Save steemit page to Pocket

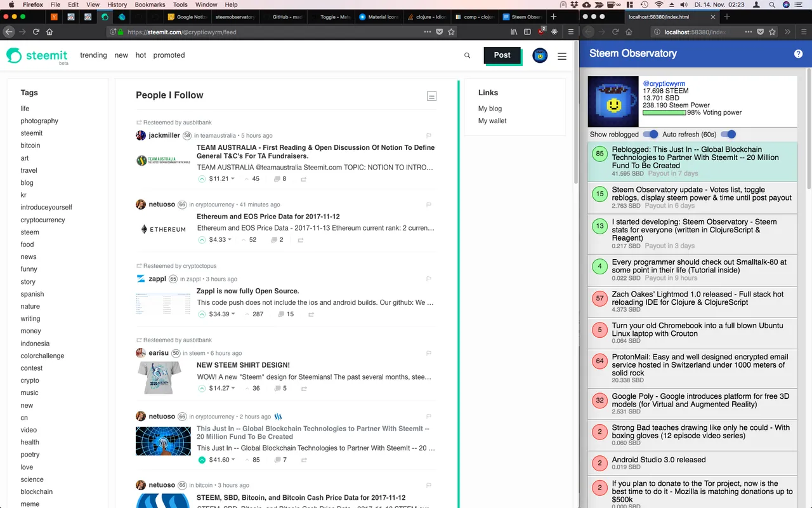pos(440,32)
